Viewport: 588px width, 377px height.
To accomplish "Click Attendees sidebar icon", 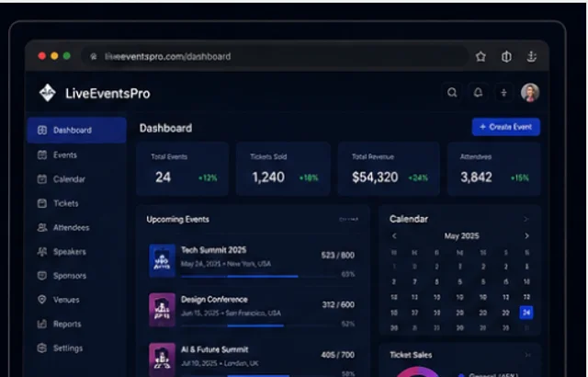I will pyautogui.click(x=42, y=227).
